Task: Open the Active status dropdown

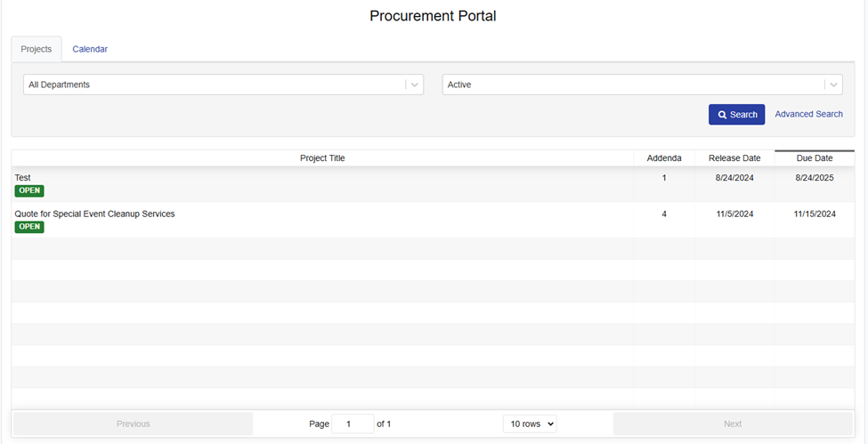Action: click(642, 85)
